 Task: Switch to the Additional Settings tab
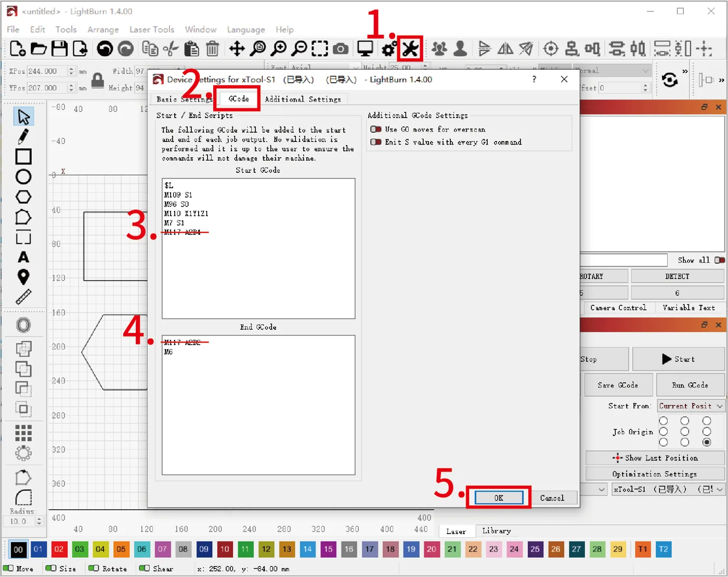coord(303,99)
